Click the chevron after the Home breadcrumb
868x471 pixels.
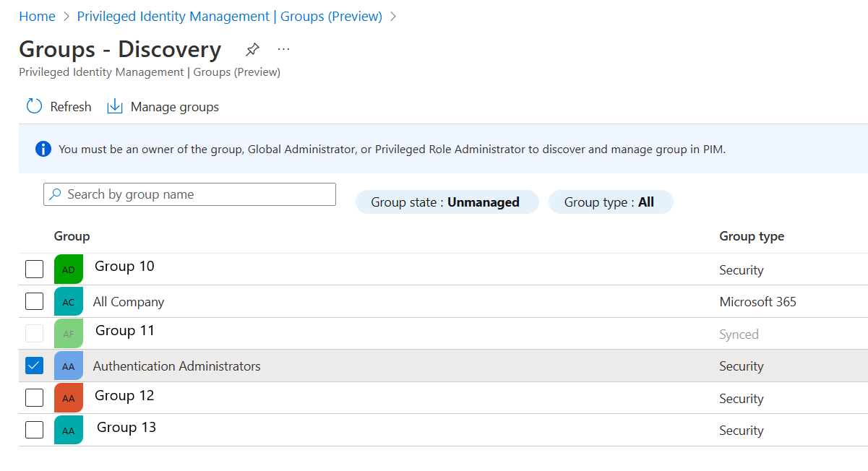(66, 17)
